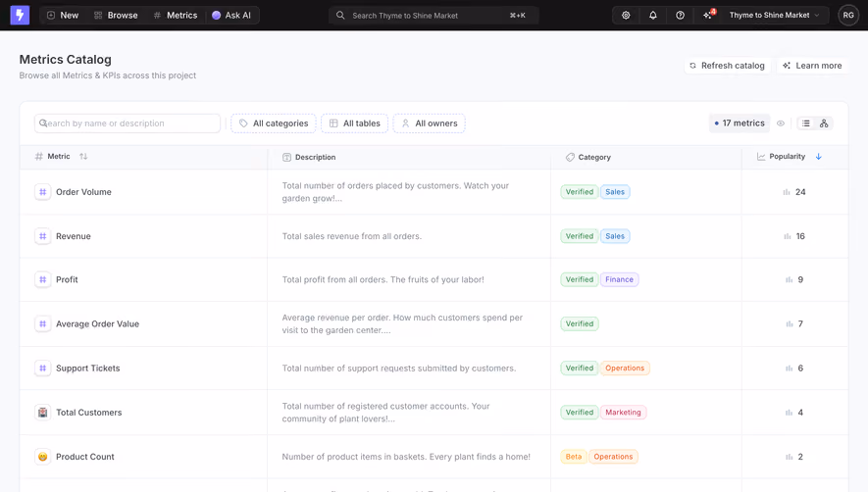The width and height of the screenshot is (868, 492).
Task: Open the Browse section
Action: [x=115, y=15]
